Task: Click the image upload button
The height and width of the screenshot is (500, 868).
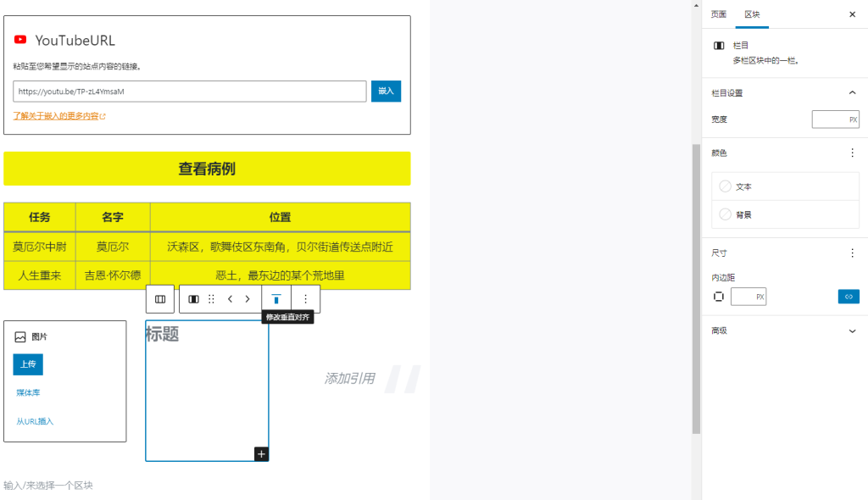Action: 28,364
